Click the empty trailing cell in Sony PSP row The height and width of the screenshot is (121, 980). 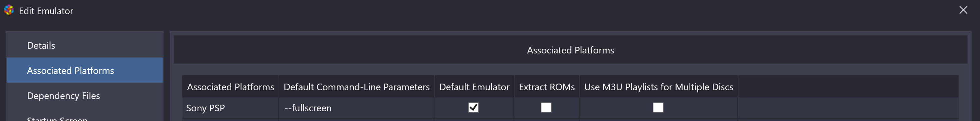pyautogui.click(x=848, y=108)
